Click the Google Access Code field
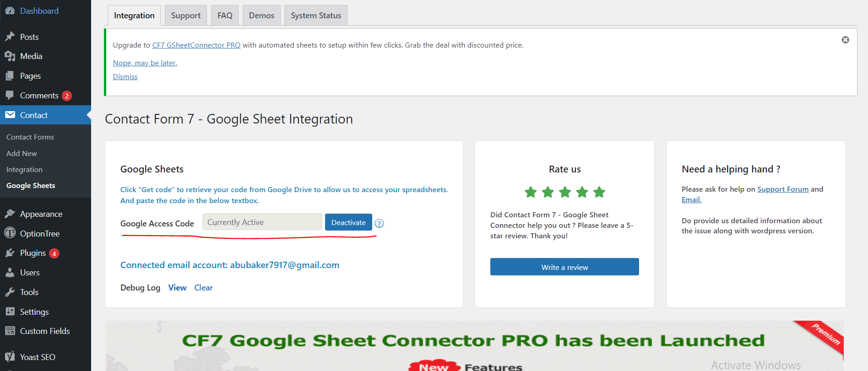The width and height of the screenshot is (868, 371). [262, 222]
